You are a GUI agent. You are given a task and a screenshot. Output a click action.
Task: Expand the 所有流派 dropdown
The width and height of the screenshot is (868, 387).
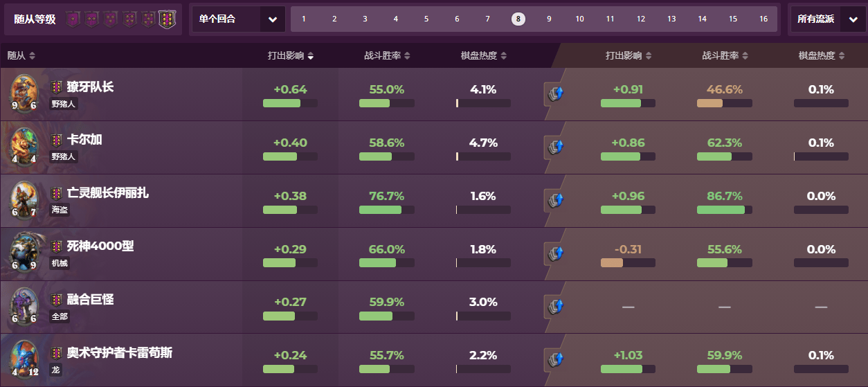826,19
